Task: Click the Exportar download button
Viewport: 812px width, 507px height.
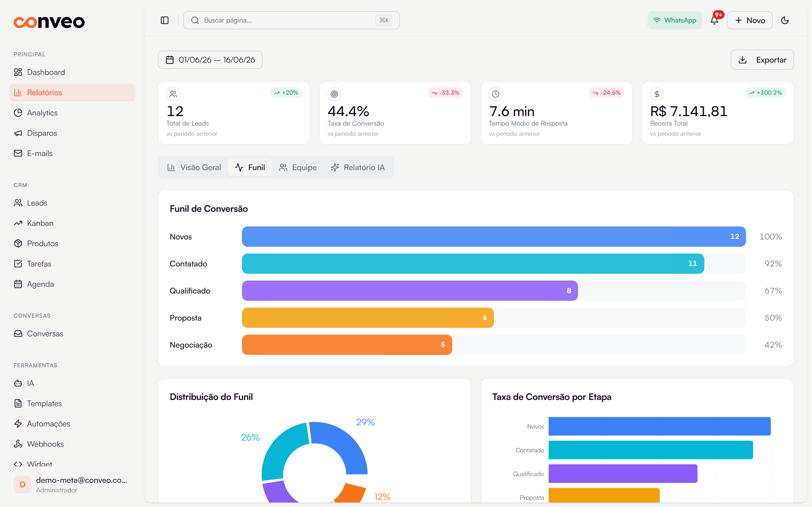Action: 762,60
